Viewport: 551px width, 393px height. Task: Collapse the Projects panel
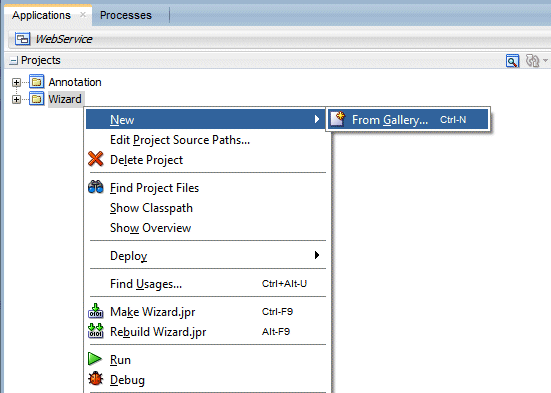[13, 61]
